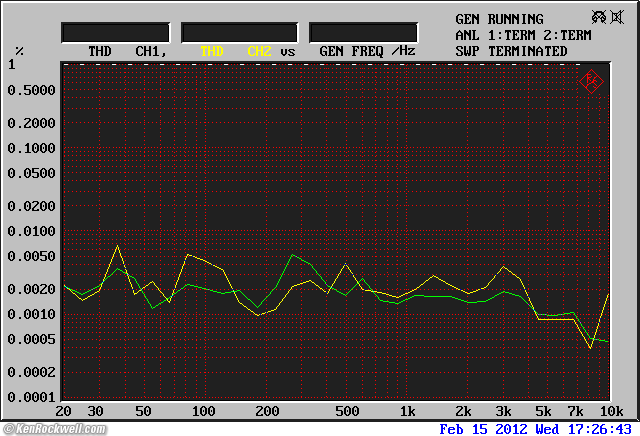Click the 500 frequency axis label

click(x=347, y=411)
